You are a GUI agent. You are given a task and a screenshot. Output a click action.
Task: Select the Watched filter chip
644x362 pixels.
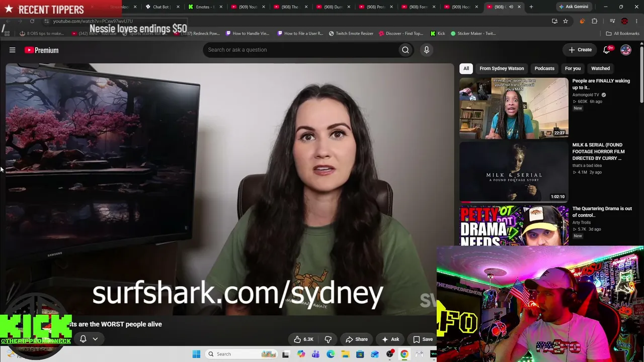tap(600, 68)
